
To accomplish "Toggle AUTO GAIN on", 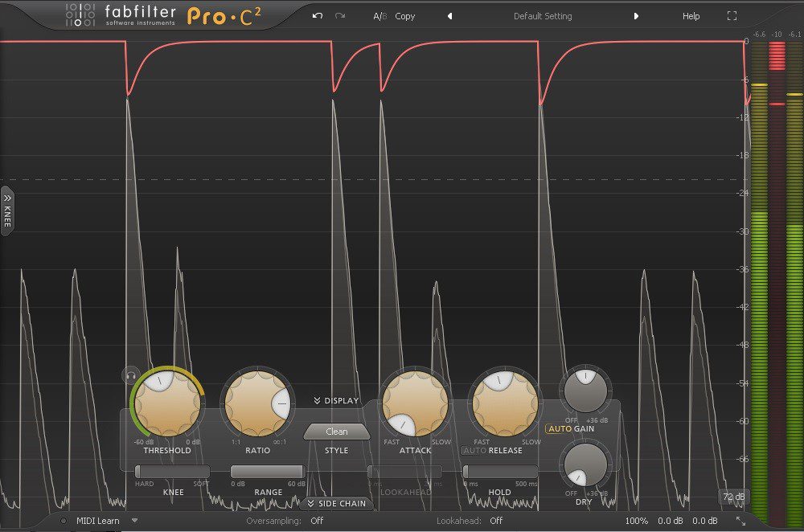I will 560,428.
